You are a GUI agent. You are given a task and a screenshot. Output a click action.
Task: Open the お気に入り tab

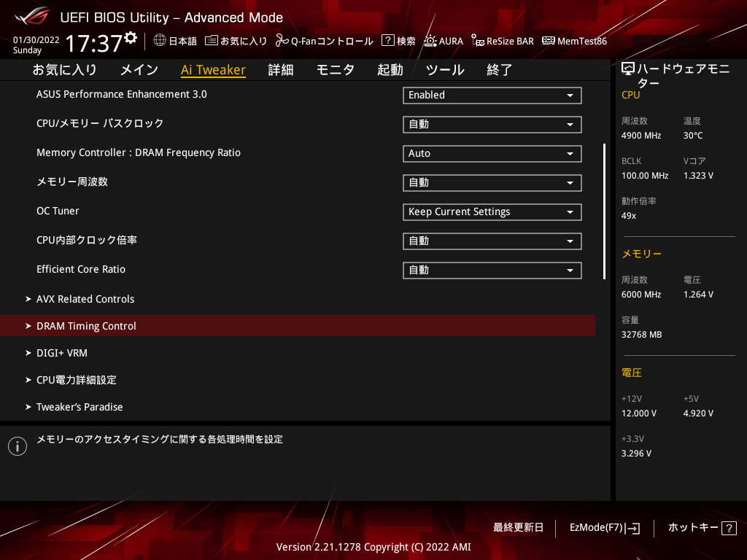pyautogui.click(x=65, y=70)
